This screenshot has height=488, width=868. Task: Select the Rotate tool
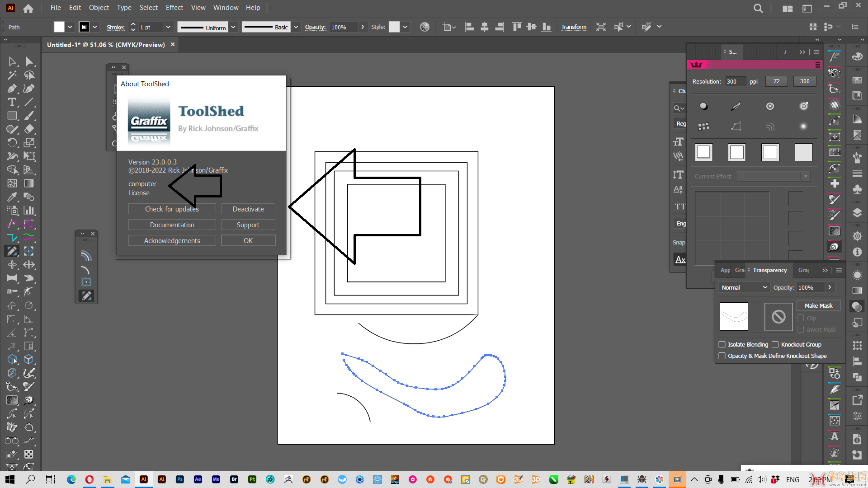tap(12, 143)
